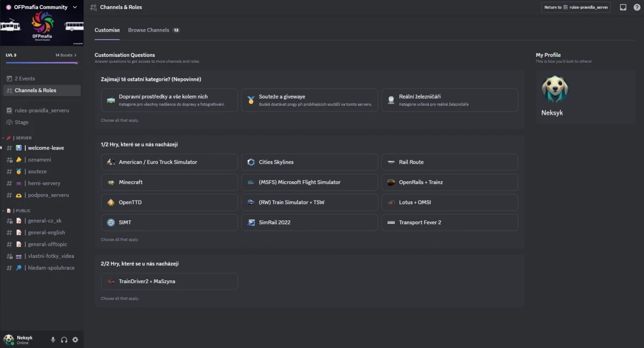644x348 pixels.
Task: Open the podpora_serveru channel
Action: pyautogui.click(x=42, y=195)
